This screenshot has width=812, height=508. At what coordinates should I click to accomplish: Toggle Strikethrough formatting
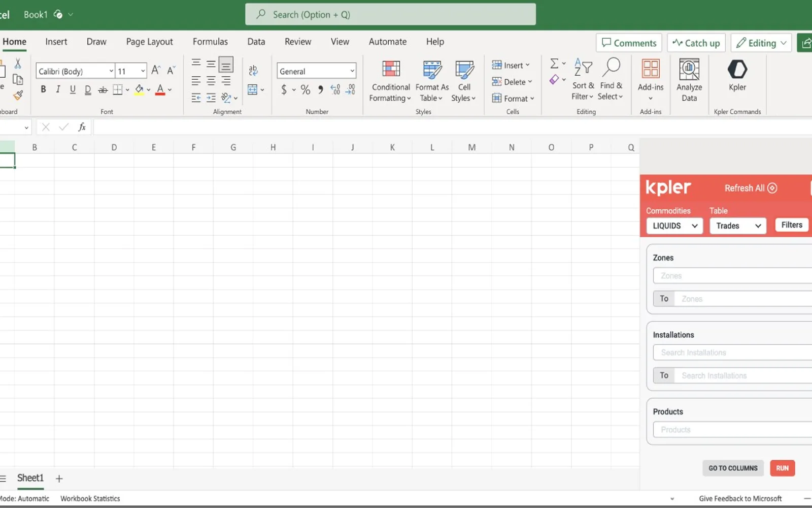[x=103, y=90]
